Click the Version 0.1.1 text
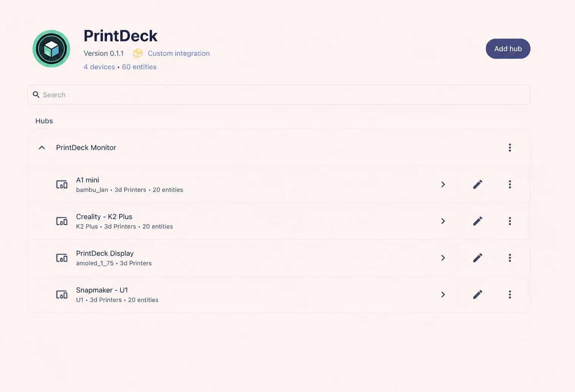The image size is (575, 392). pyautogui.click(x=104, y=53)
